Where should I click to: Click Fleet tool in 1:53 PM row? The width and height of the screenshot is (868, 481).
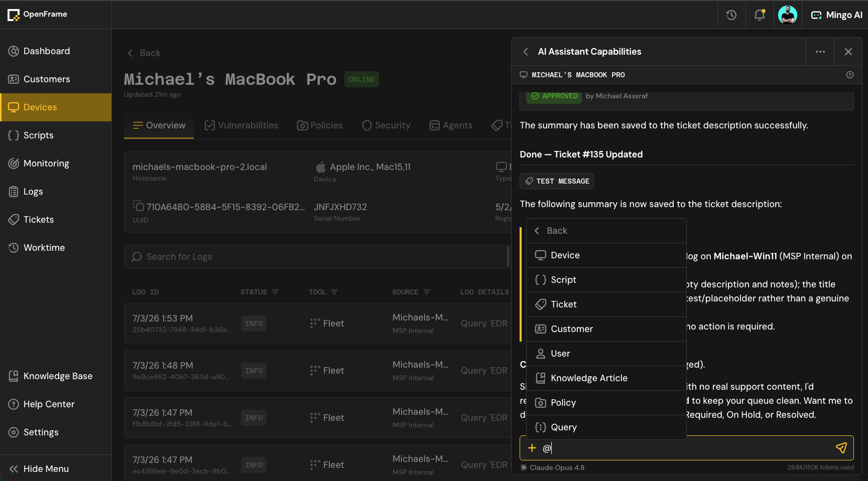tap(327, 324)
